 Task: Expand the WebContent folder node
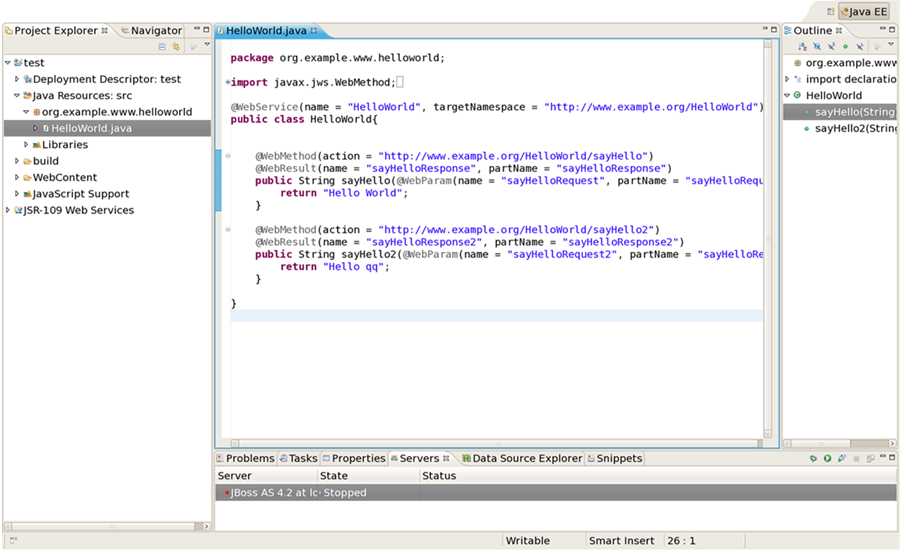coord(17,178)
